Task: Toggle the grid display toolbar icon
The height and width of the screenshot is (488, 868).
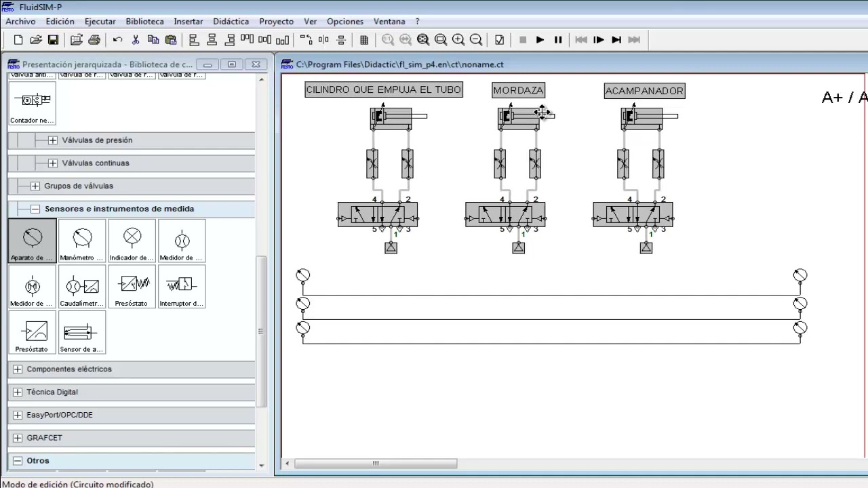Action: (x=364, y=40)
